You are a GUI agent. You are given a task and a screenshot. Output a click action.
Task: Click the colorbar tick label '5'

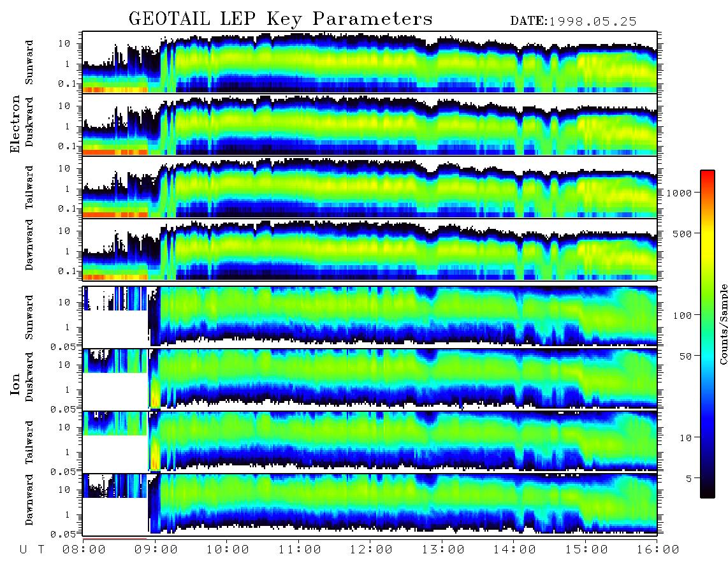[688, 478]
